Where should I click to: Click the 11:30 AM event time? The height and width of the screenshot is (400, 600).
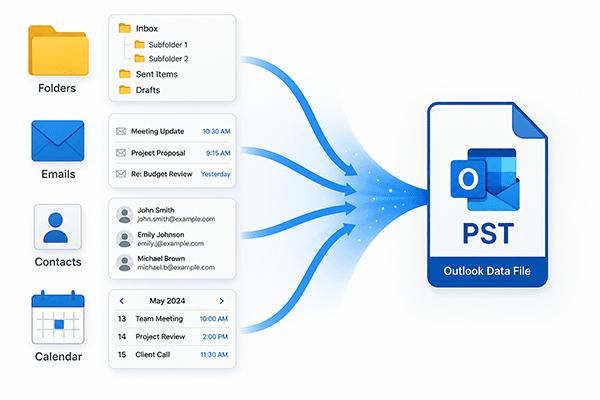214,355
